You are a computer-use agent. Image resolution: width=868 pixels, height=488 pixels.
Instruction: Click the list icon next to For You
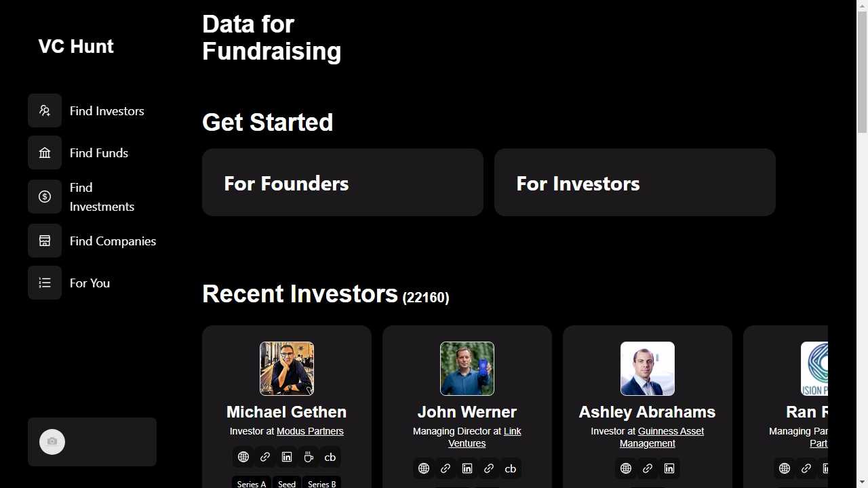[45, 283]
